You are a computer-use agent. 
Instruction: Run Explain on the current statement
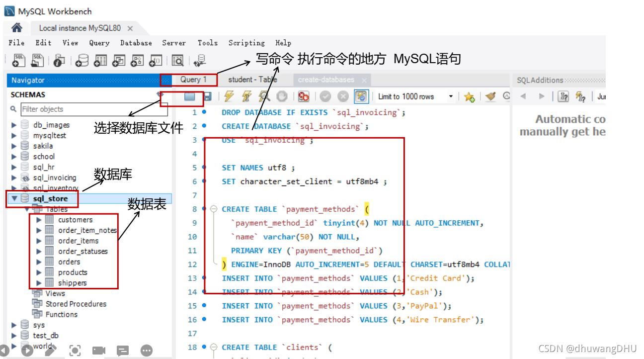tap(264, 96)
